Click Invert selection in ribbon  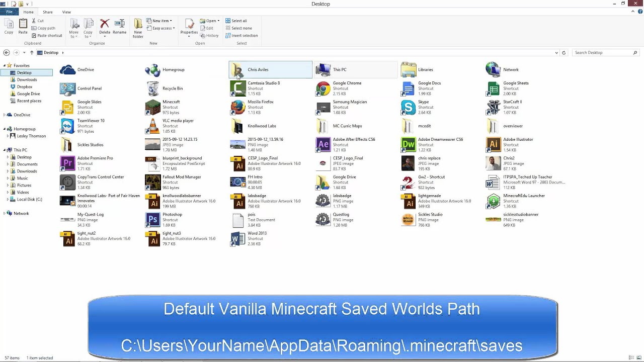click(242, 36)
